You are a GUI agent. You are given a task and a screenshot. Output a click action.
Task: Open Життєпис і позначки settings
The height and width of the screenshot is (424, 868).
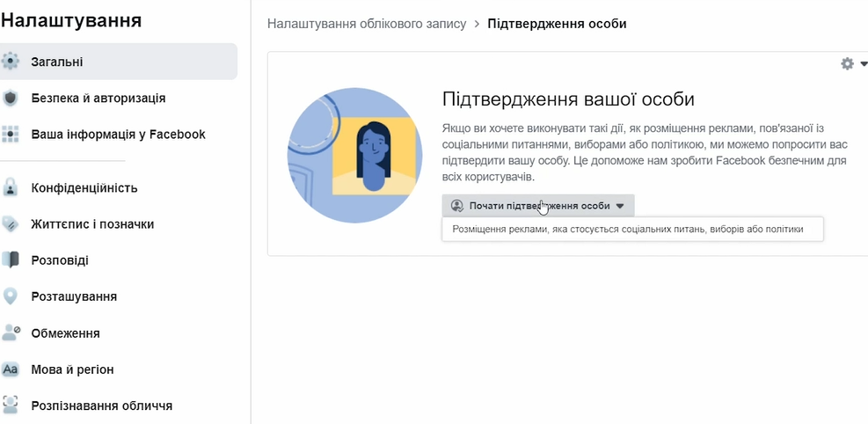(x=119, y=224)
